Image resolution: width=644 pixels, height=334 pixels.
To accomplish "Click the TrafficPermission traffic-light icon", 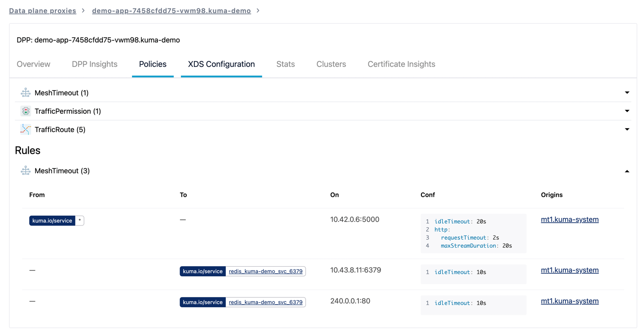I will (26, 111).
